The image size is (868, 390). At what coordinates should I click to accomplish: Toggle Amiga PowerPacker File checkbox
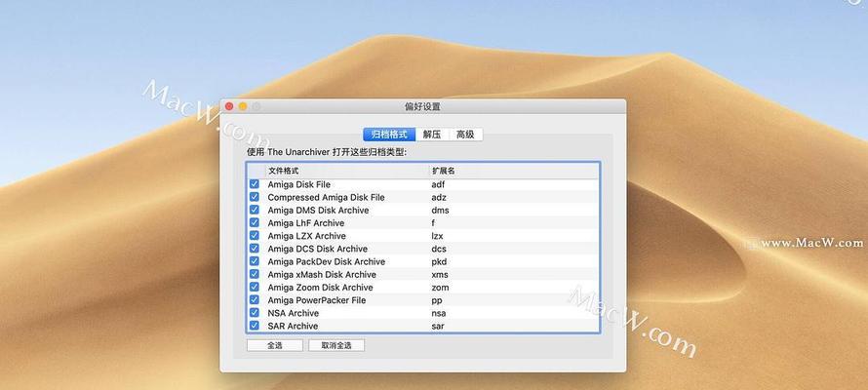click(x=255, y=300)
